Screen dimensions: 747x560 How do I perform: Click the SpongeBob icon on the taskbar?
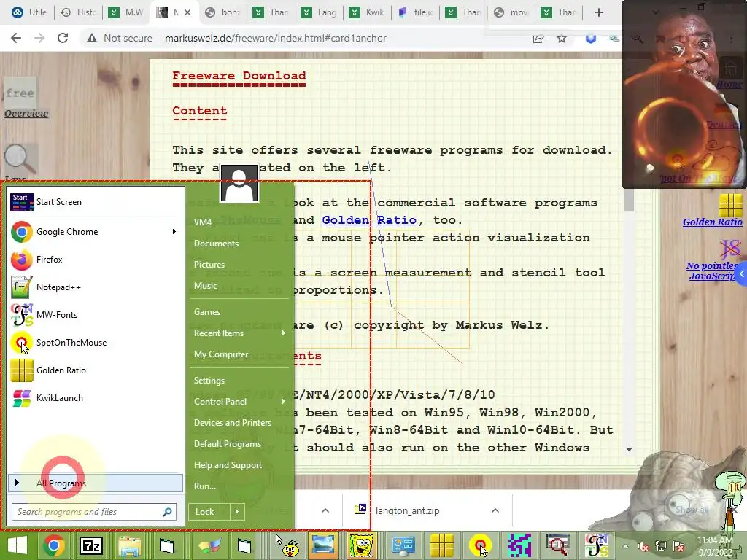(x=361, y=545)
